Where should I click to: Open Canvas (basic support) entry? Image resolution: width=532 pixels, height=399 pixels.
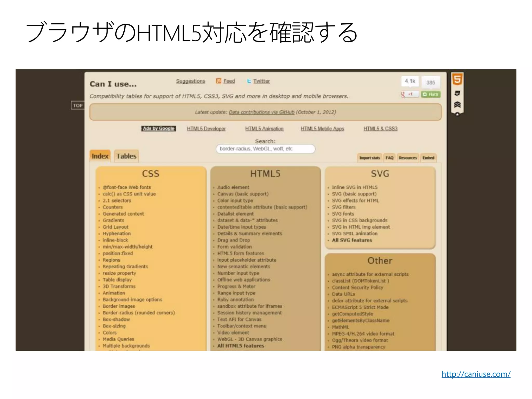point(243,194)
